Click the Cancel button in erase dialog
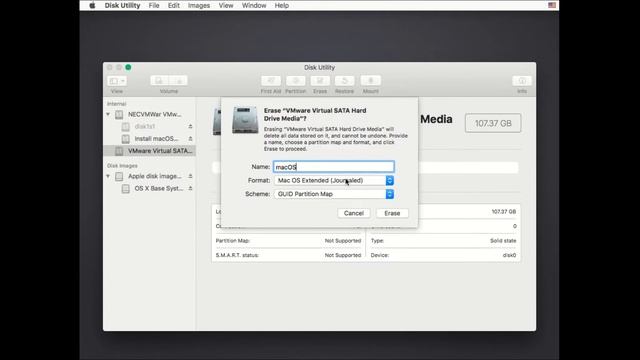640x360 pixels. (x=353, y=213)
